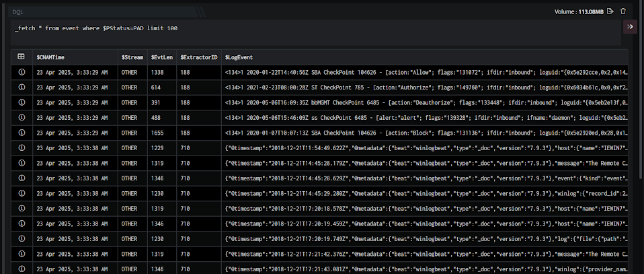
Task: Select the CheckPoint alert log event cell
Action: 425,118
